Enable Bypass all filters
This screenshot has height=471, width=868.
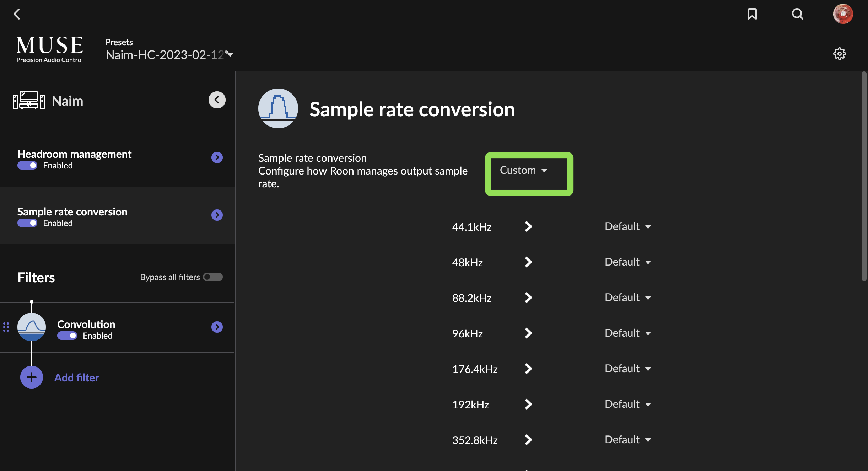[x=212, y=277]
